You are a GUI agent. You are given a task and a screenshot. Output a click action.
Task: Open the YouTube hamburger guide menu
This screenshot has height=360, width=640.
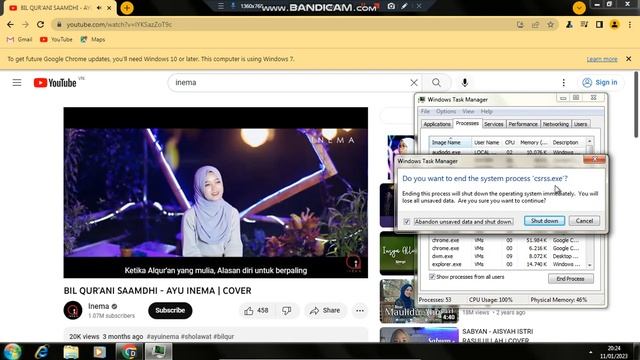[x=17, y=83]
